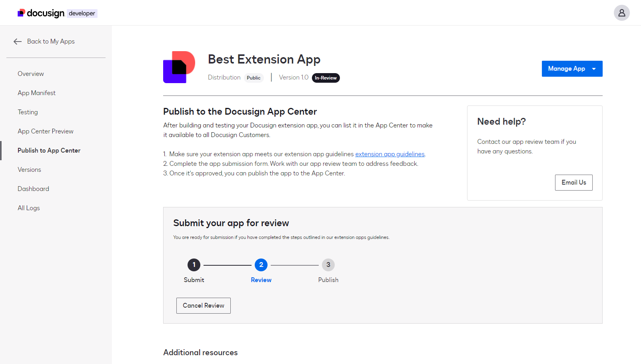Click the Need help? heading
Image resolution: width=641 pixels, height=364 pixels.
pos(501,121)
